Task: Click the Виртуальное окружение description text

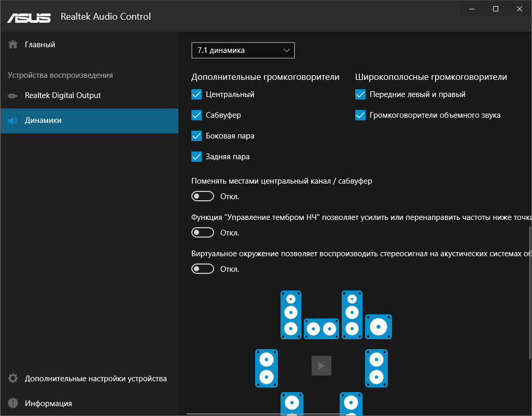Action: [x=361, y=254]
